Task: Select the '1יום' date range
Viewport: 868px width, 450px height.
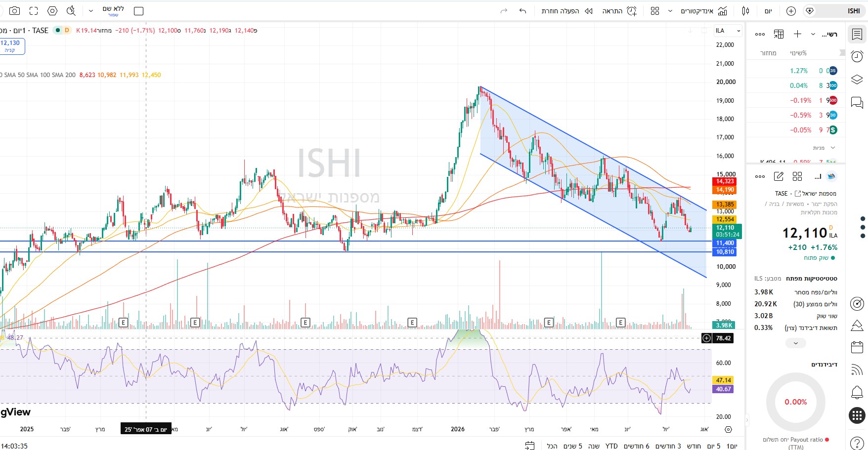Action: [x=732, y=446]
